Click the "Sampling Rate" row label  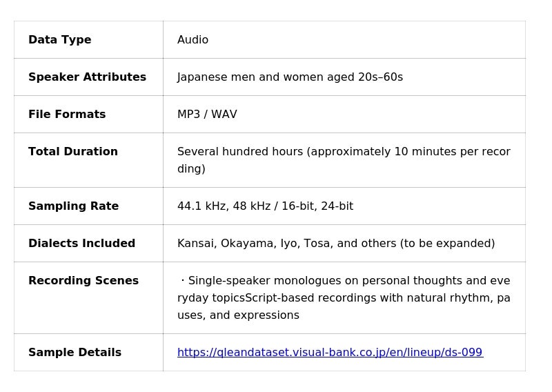click(73, 206)
